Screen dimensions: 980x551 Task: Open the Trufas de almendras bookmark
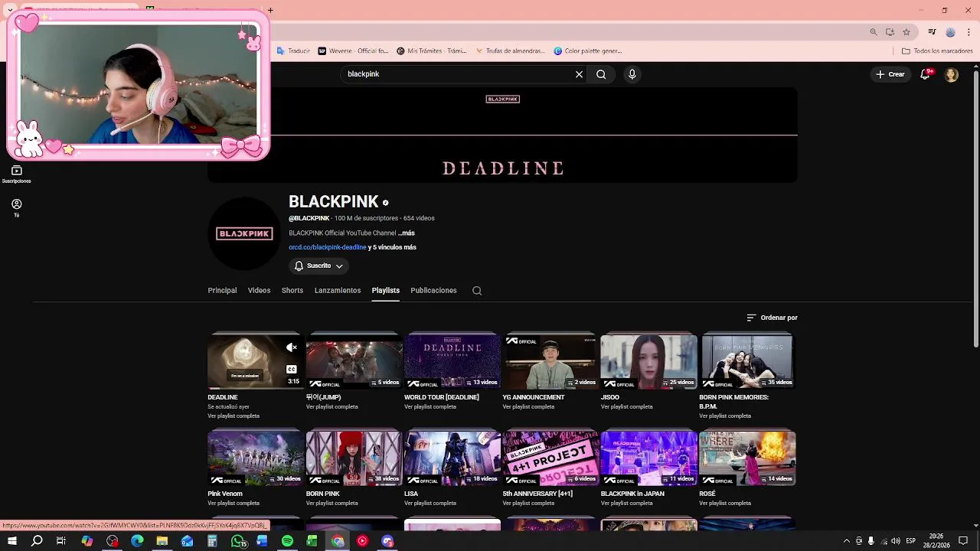coord(510,51)
